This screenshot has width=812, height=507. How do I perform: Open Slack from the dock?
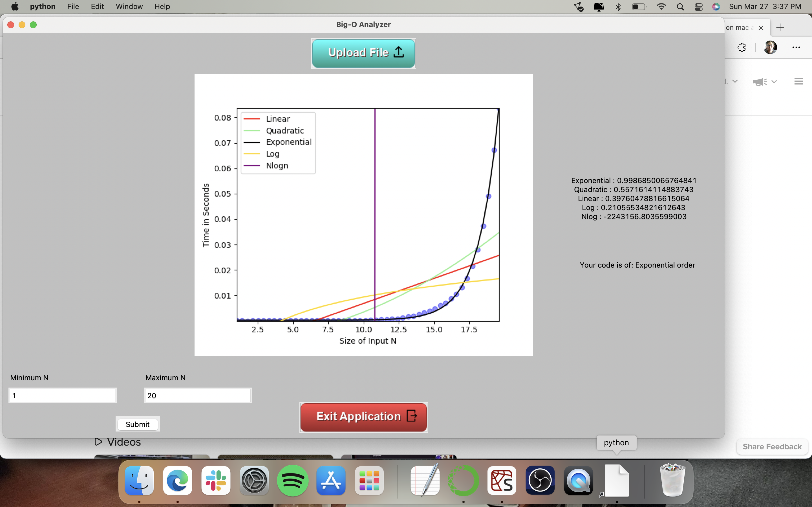pos(216,481)
